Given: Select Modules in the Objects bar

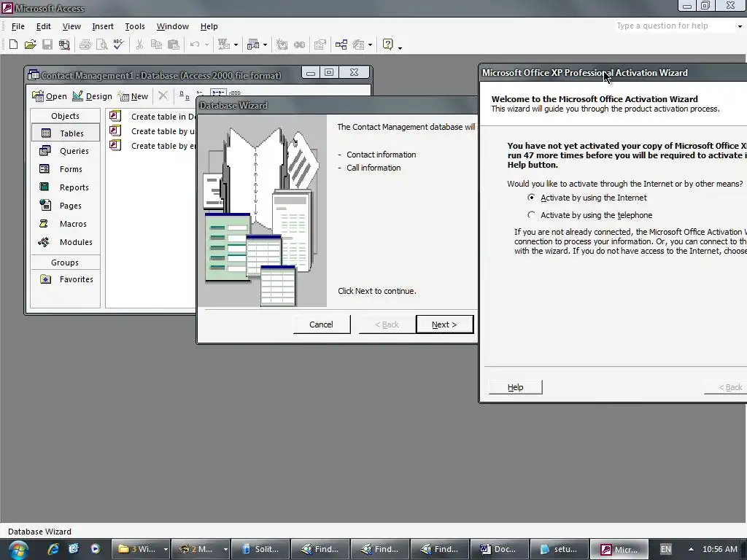Looking at the screenshot, I should point(65,242).
